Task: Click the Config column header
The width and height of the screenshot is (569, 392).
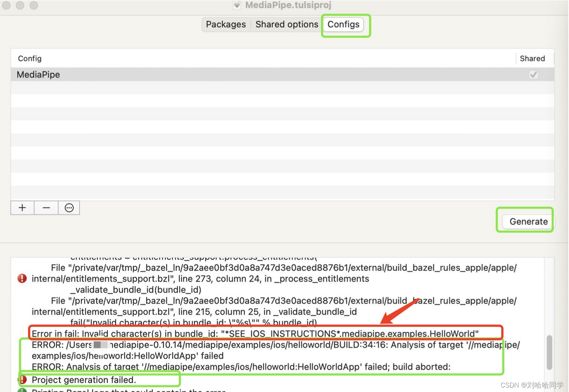Action: coord(30,58)
